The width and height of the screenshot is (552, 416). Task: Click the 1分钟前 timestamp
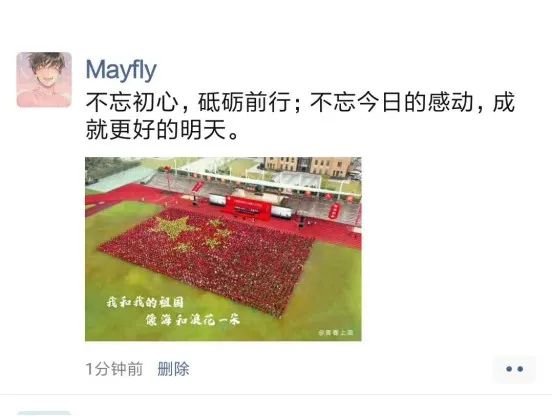coord(114,369)
